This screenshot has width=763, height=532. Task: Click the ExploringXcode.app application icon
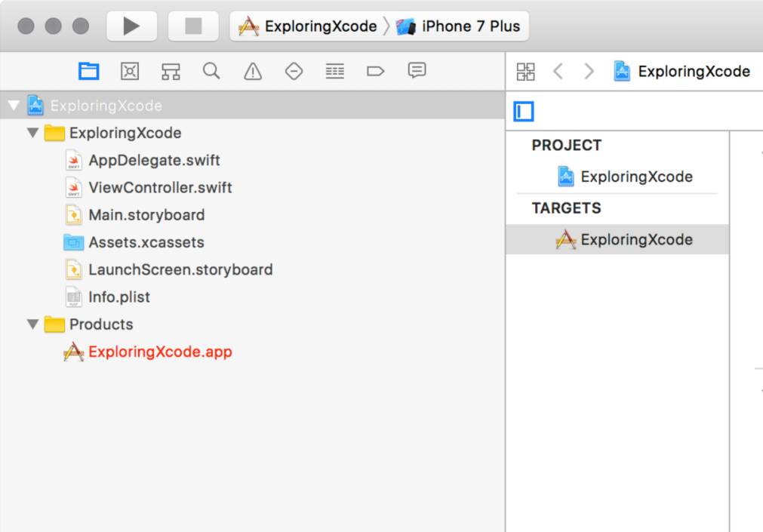click(x=73, y=352)
